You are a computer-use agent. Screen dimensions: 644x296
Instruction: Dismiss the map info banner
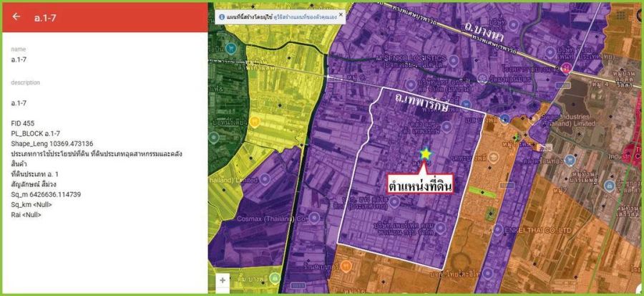click(341, 14)
